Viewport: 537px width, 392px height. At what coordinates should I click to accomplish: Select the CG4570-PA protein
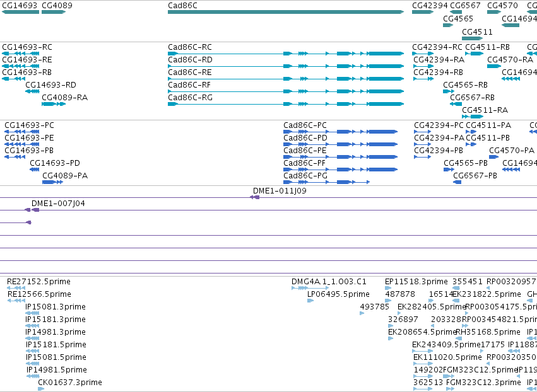(x=494, y=157)
